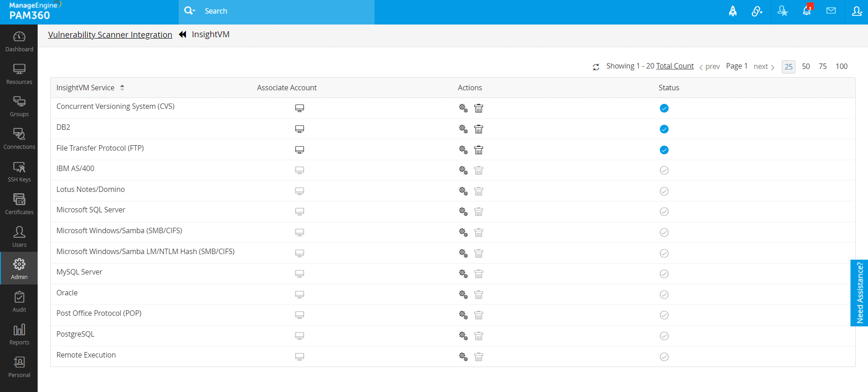Click associate account icon for DB2
Viewport: 868px width, 392px height.
[x=299, y=129]
